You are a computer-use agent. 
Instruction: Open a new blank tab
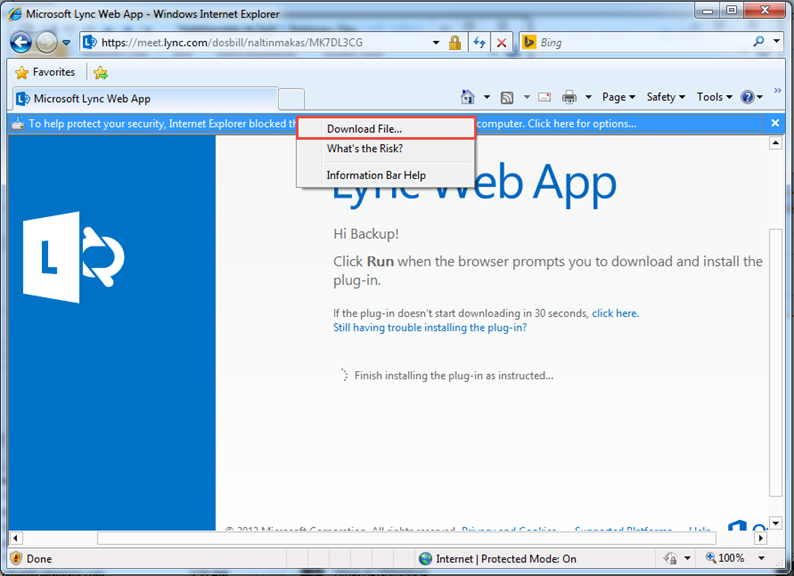[x=291, y=99]
